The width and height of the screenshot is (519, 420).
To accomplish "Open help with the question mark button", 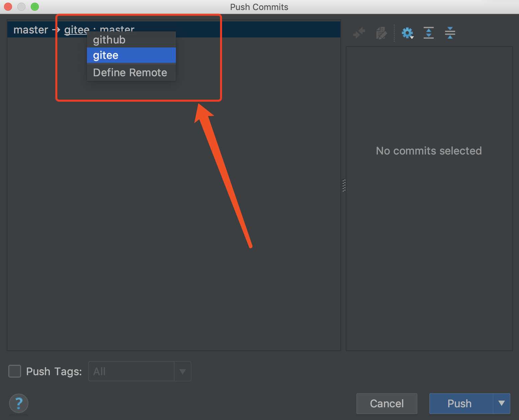I will click(x=19, y=403).
